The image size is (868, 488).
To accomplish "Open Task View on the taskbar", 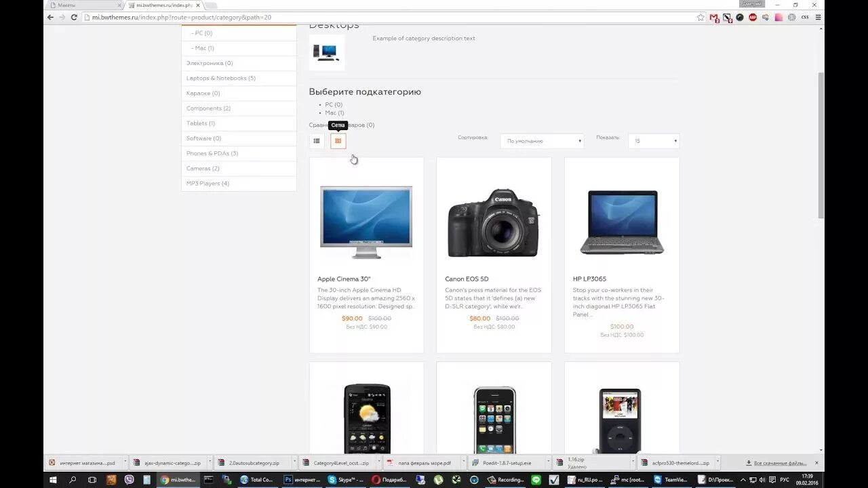I will click(x=92, y=480).
